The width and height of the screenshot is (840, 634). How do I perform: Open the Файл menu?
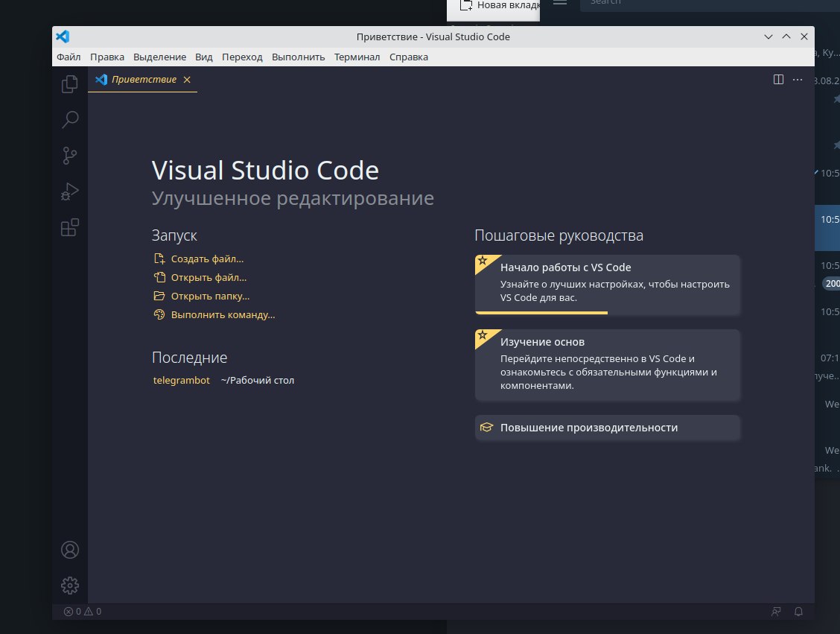69,57
